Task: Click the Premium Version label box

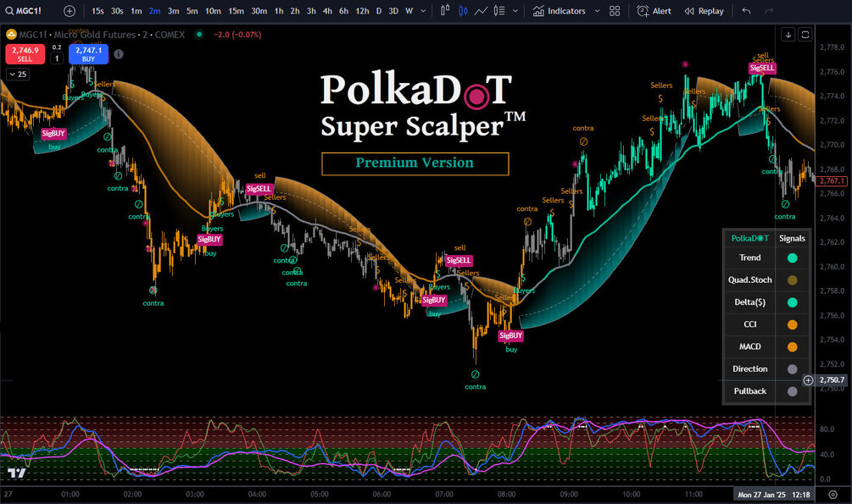Action: pos(415,163)
